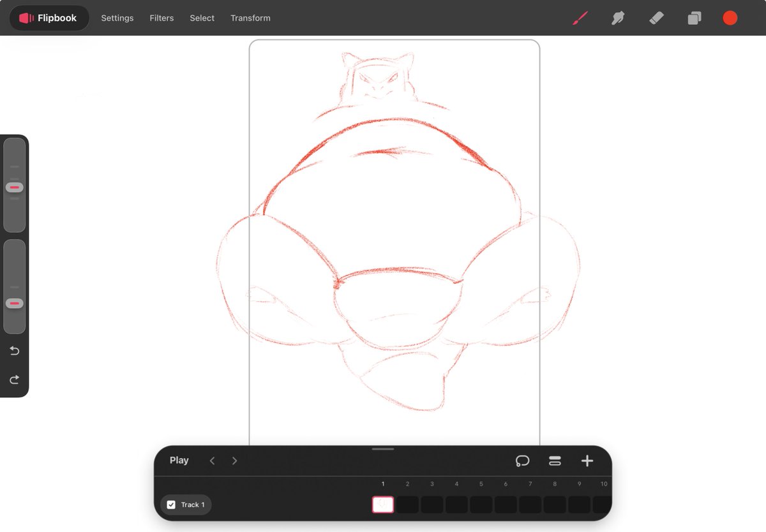Viewport: 766px width, 532px height.
Task: Adjust the brush size slider handle
Action: pos(15,188)
